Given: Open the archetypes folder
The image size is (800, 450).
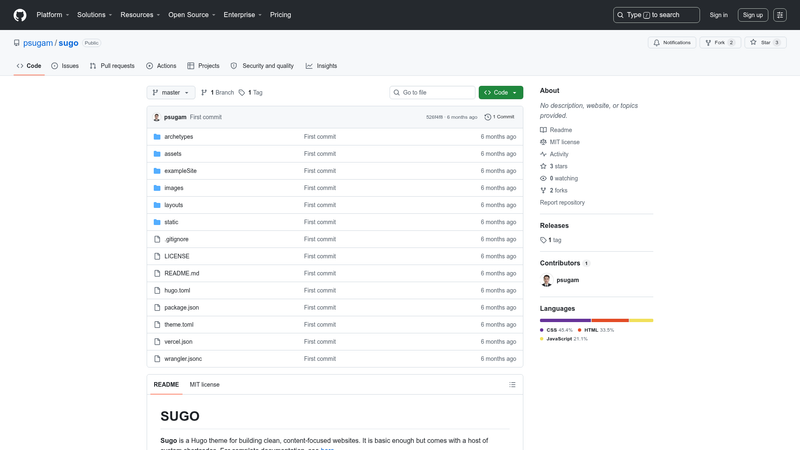Looking at the screenshot, I should (x=179, y=137).
